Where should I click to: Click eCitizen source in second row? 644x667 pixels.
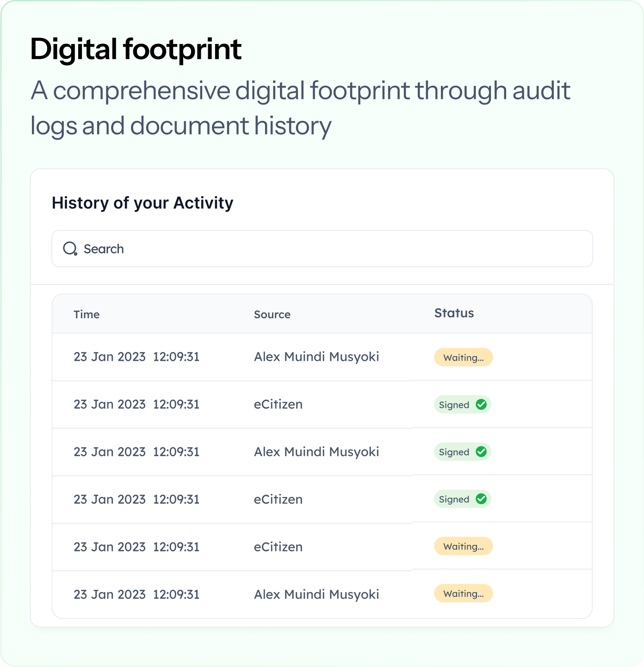pos(278,404)
